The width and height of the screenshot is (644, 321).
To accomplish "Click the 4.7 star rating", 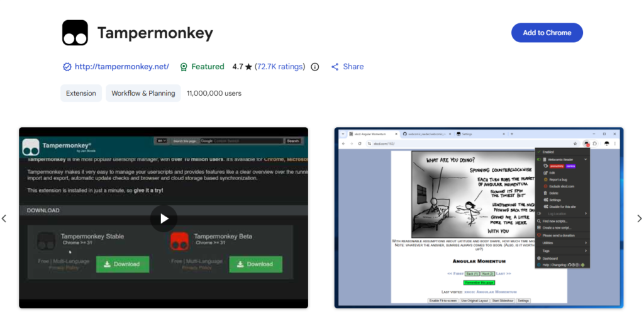I will 242,67.
